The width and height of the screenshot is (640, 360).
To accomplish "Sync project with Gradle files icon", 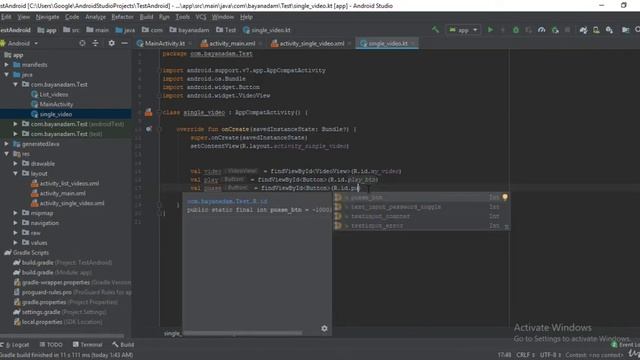I will pyautogui.click(x=583, y=30).
